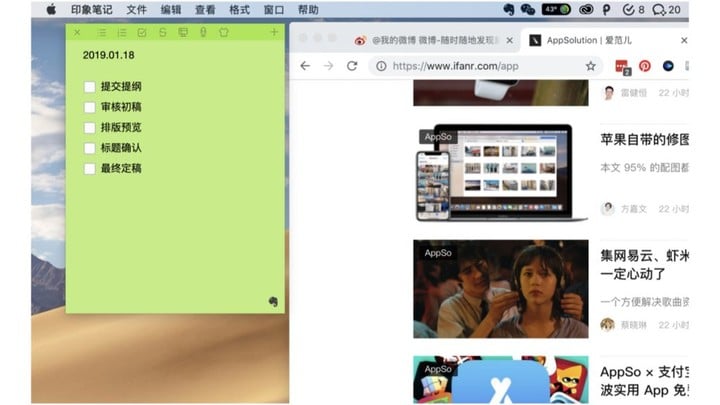The height and width of the screenshot is (405, 720).
Task: Go back in the browser
Action: tap(305, 66)
